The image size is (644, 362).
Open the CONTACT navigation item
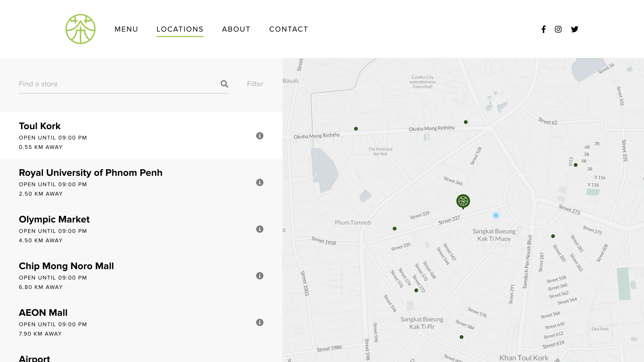click(x=289, y=29)
